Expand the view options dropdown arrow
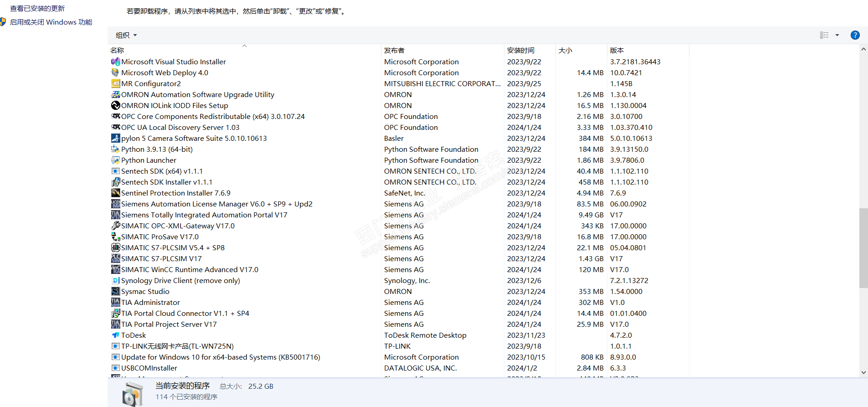The image size is (868, 407). pos(837,35)
